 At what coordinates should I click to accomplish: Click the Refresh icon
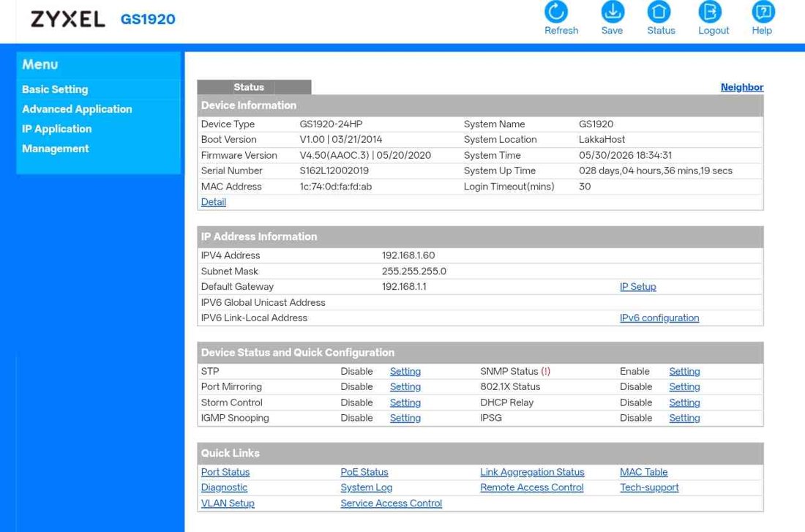(x=556, y=11)
